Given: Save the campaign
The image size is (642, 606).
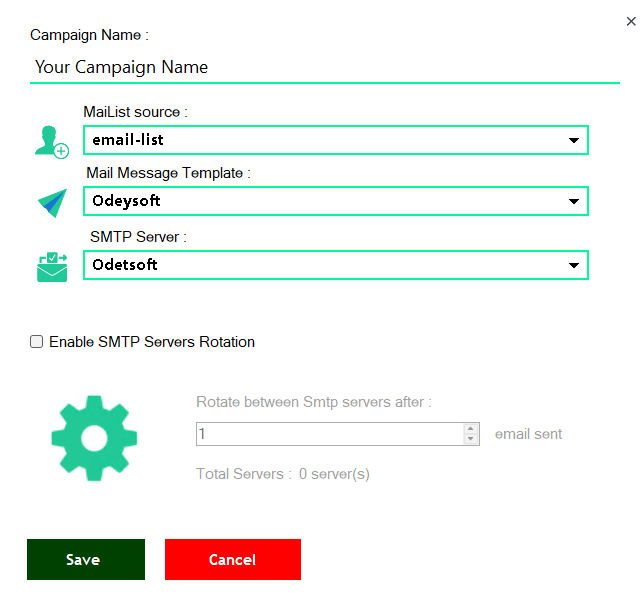Looking at the screenshot, I should click(86, 560).
